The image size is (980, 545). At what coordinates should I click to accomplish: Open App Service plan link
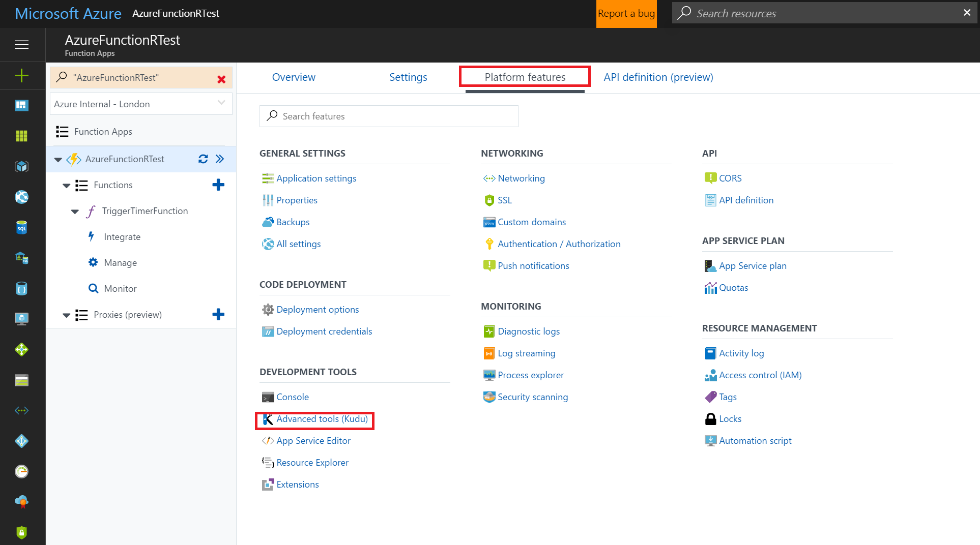click(753, 266)
